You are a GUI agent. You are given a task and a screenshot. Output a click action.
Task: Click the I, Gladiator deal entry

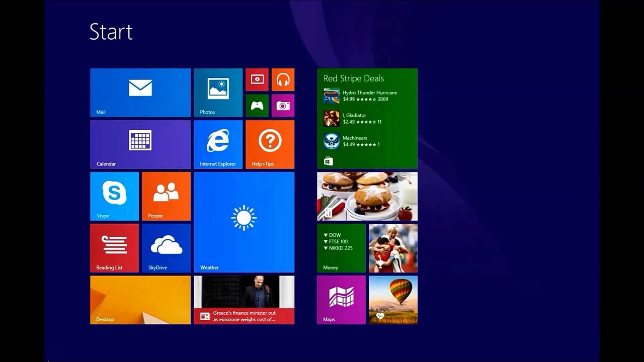[x=353, y=119]
